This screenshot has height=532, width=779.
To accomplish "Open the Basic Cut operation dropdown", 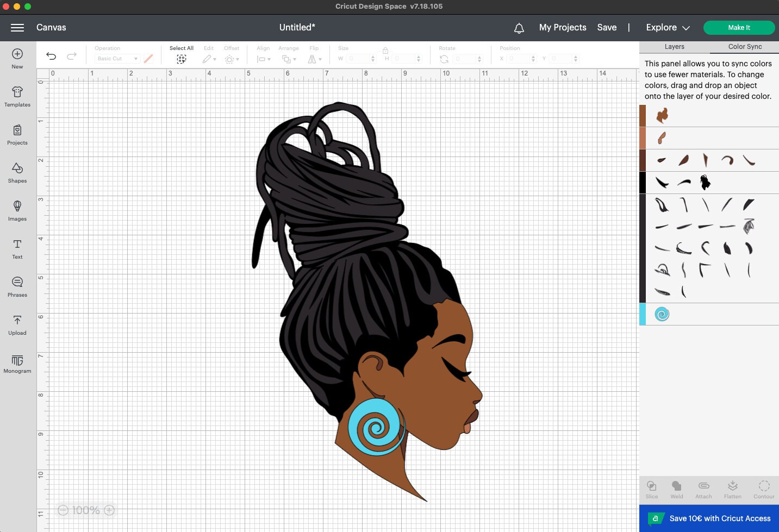I will pyautogui.click(x=116, y=58).
